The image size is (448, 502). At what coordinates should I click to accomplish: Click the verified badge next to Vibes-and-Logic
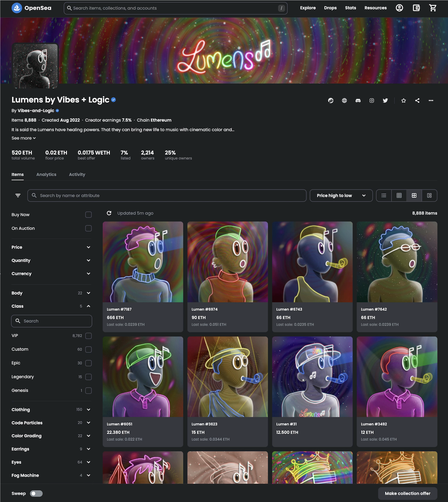(x=57, y=110)
